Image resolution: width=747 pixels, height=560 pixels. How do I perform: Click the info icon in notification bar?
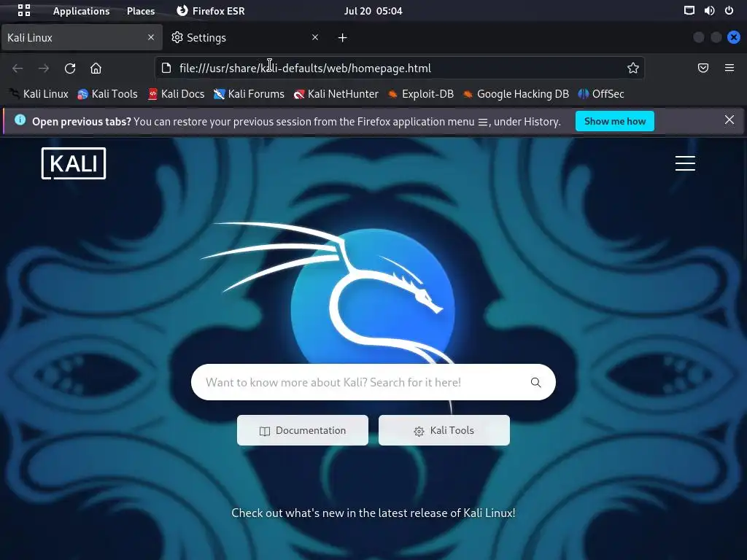(20, 120)
